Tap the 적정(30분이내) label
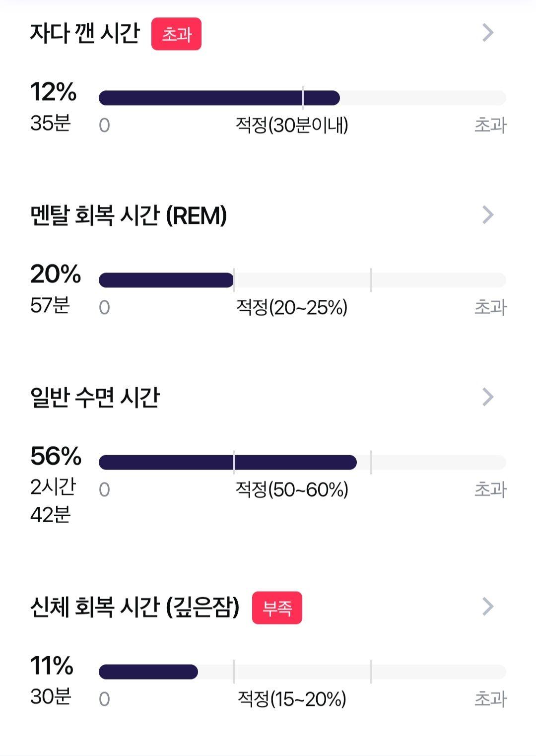The image size is (536, 756). pos(292,125)
